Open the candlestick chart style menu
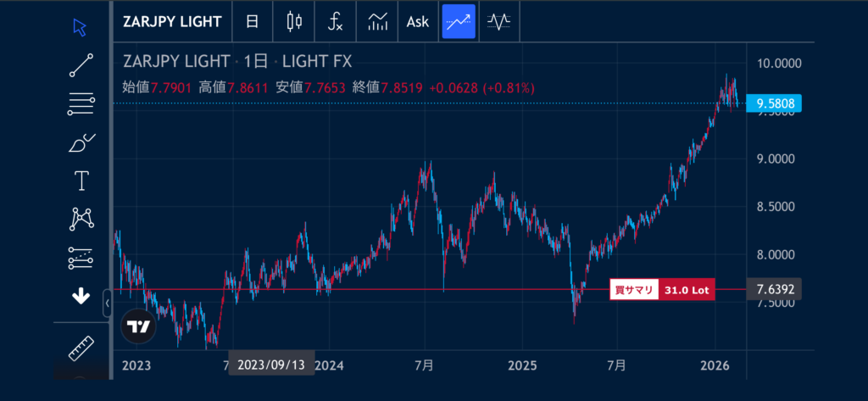This screenshot has width=868, height=401. coord(294,22)
